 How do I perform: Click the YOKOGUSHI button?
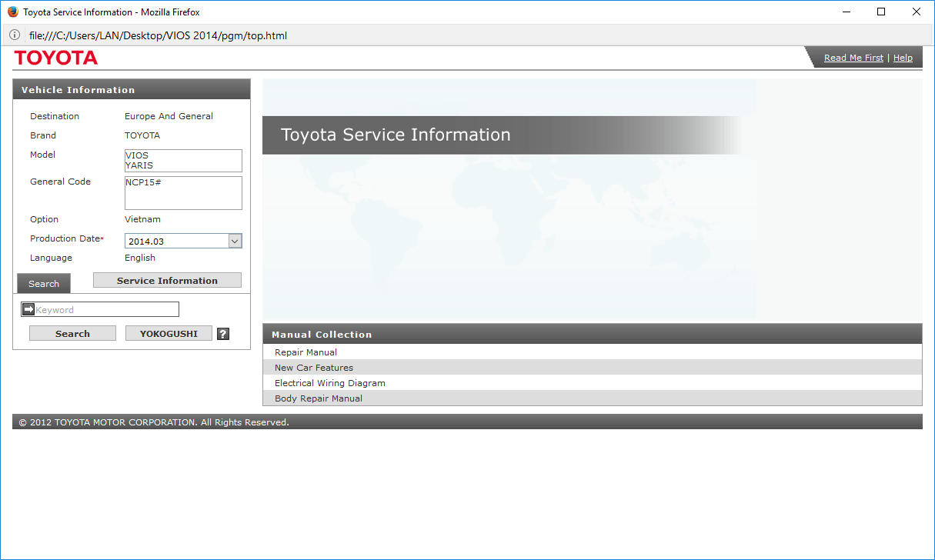point(169,334)
